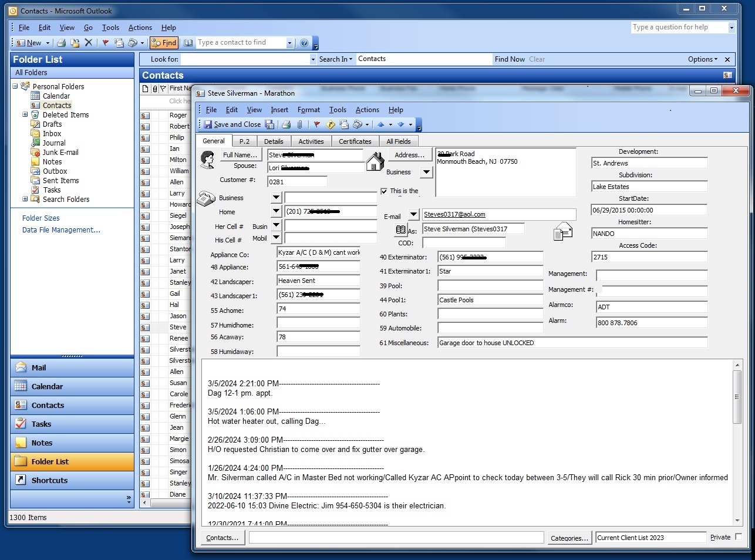The image size is (755, 560).
Task: Click the yellow Display Map of Address icon
Action: pyautogui.click(x=331, y=124)
